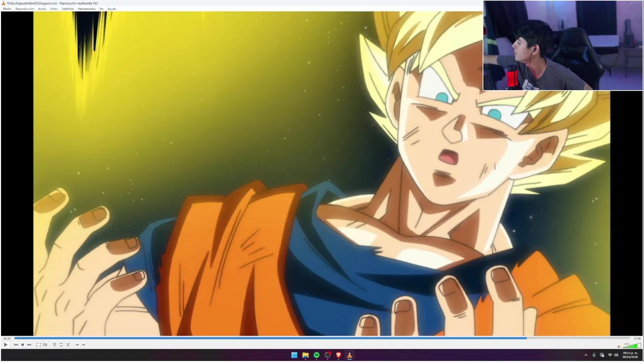This screenshot has width=644, height=362.
Task: Open the Herramientas menu
Action: 87,9
